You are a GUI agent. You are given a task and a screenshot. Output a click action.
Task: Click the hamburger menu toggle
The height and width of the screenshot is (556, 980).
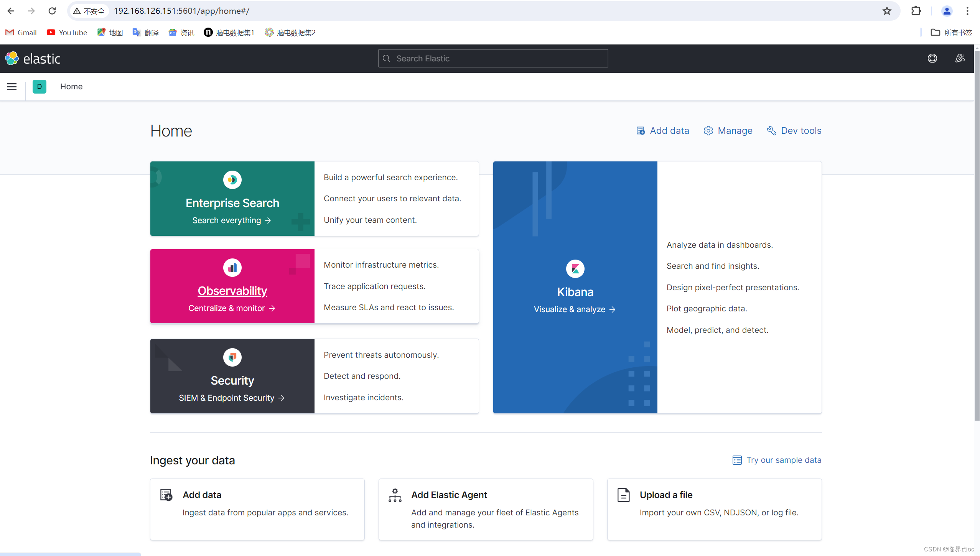(x=12, y=86)
